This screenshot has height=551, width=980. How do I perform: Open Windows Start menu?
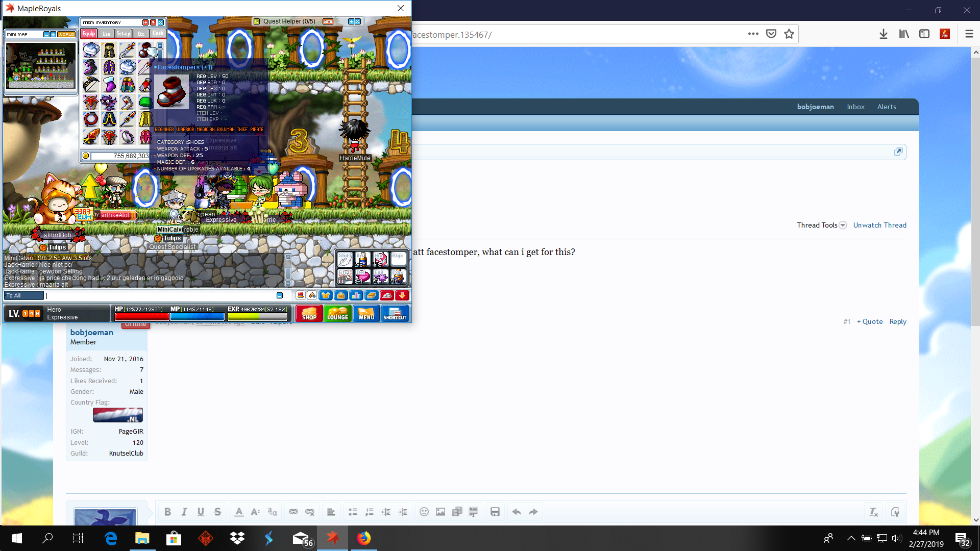(x=16, y=538)
